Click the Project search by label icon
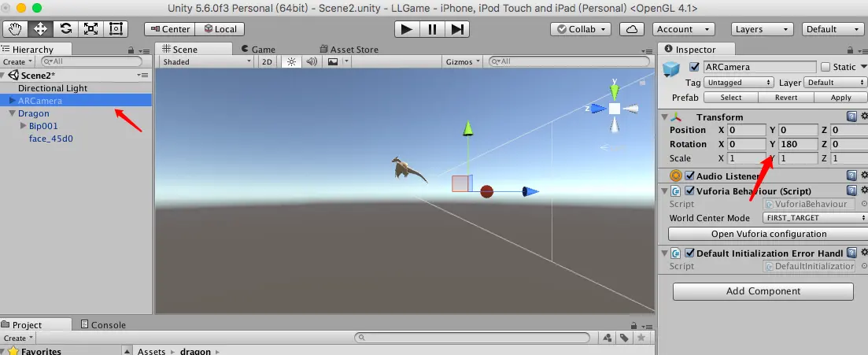 (x=624, y=337)
